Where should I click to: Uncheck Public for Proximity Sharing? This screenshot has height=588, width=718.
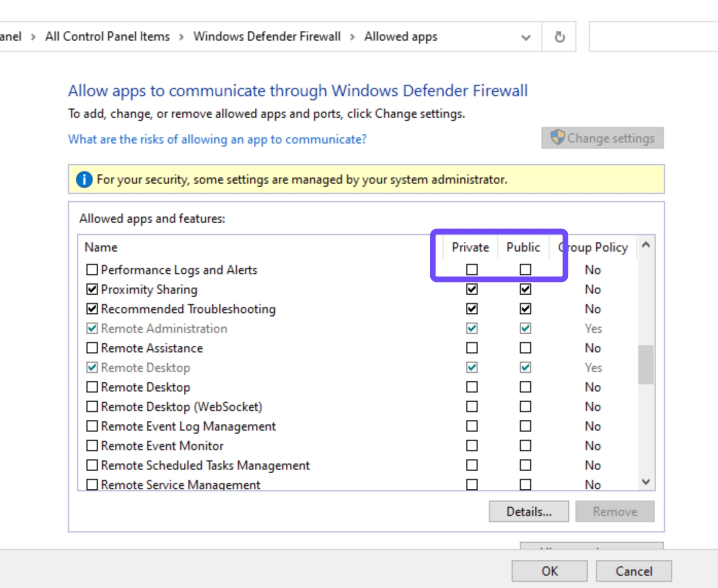[526, 289]
